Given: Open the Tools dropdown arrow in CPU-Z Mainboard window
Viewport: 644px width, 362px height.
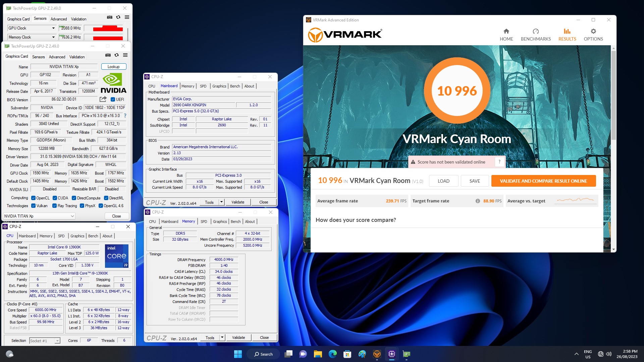Looking at the screenshot, I should click(221, 202).
